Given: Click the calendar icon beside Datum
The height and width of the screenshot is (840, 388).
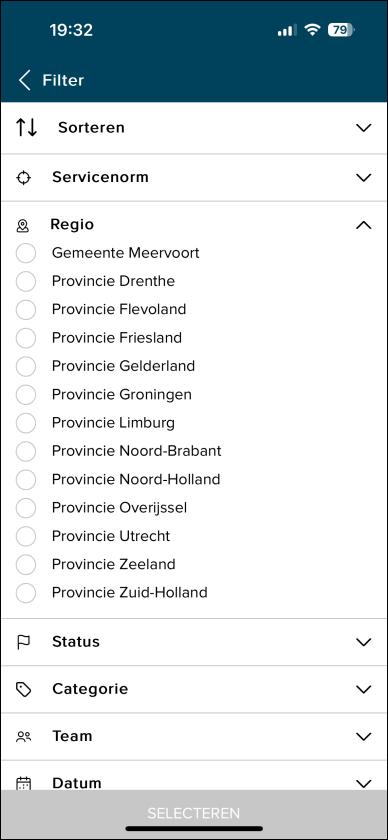Looking at the screenshot, I should 23,783.
